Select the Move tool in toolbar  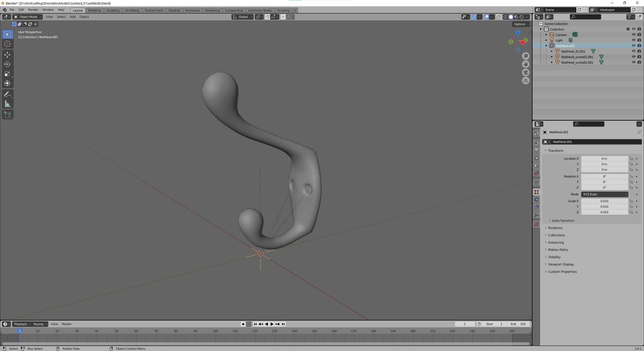7,55
